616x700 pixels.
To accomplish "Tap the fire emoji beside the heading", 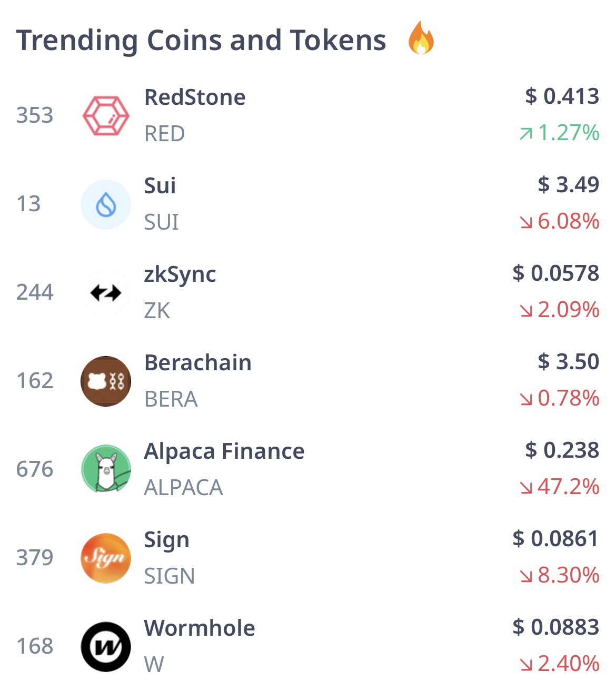I will click(x=421, y=38).
